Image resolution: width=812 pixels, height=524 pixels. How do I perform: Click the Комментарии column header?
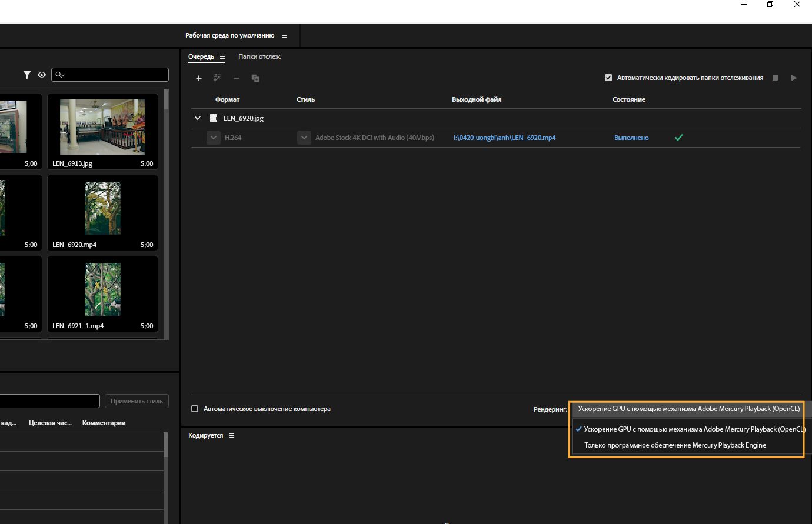pyautogui.click(x=104, y=423)
